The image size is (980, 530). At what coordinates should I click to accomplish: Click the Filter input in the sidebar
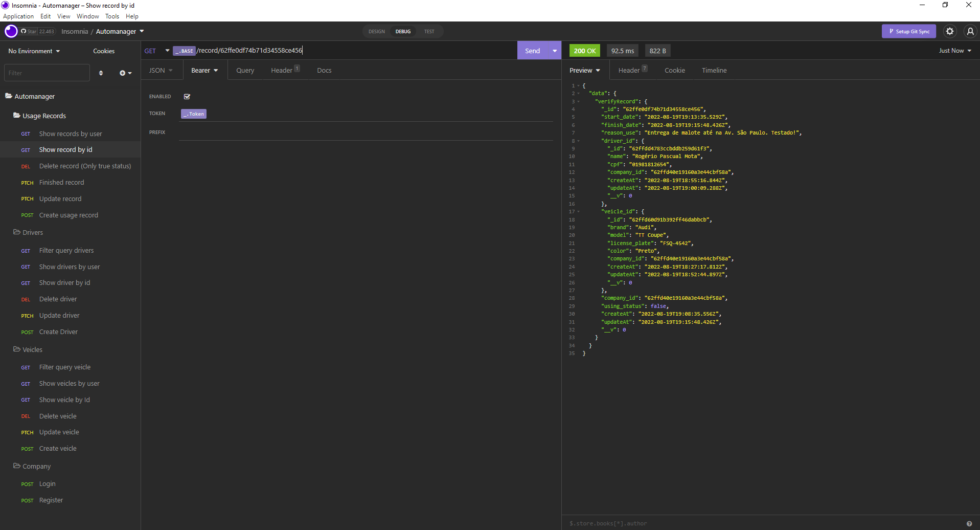tap(47, 73)
